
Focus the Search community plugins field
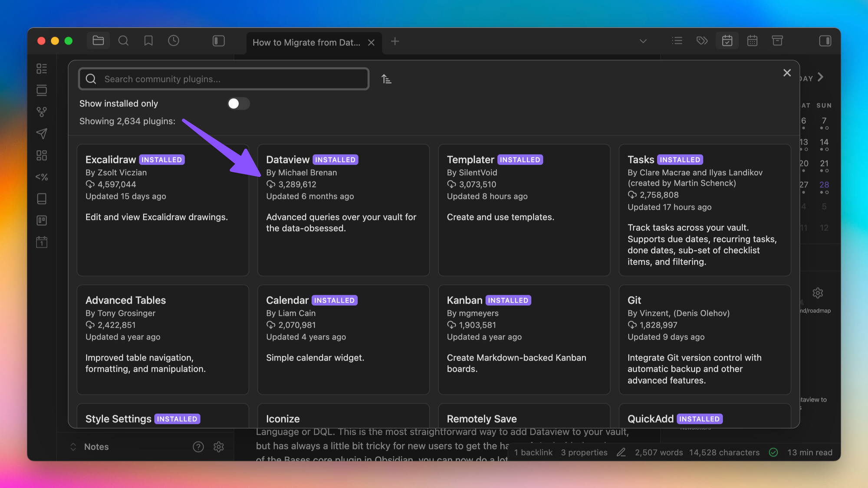224,79
